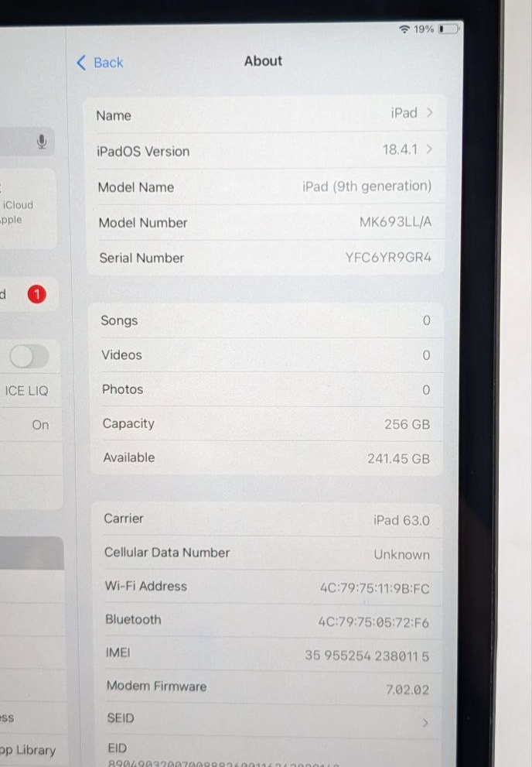Expand the SEID row chevron

[425, 722]
